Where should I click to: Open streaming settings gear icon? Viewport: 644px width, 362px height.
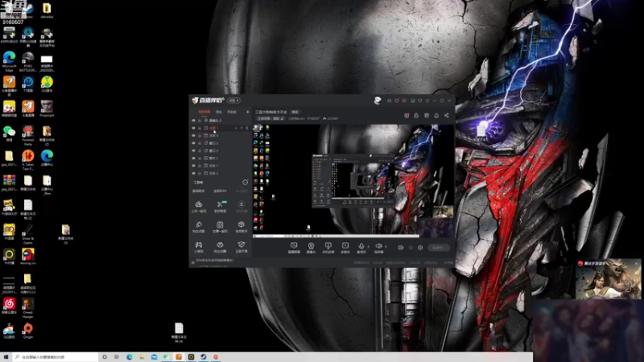420,248
